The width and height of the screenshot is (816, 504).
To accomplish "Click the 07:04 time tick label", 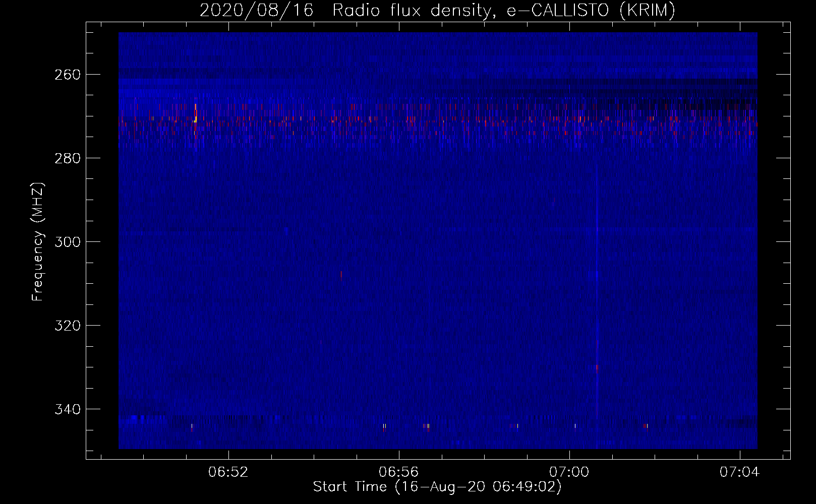I will pos(740,472).
